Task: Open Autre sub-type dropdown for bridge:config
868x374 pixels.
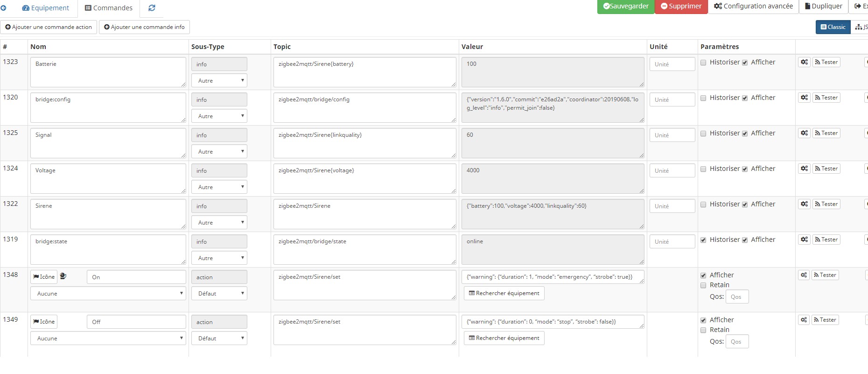Action: [219, 116]
